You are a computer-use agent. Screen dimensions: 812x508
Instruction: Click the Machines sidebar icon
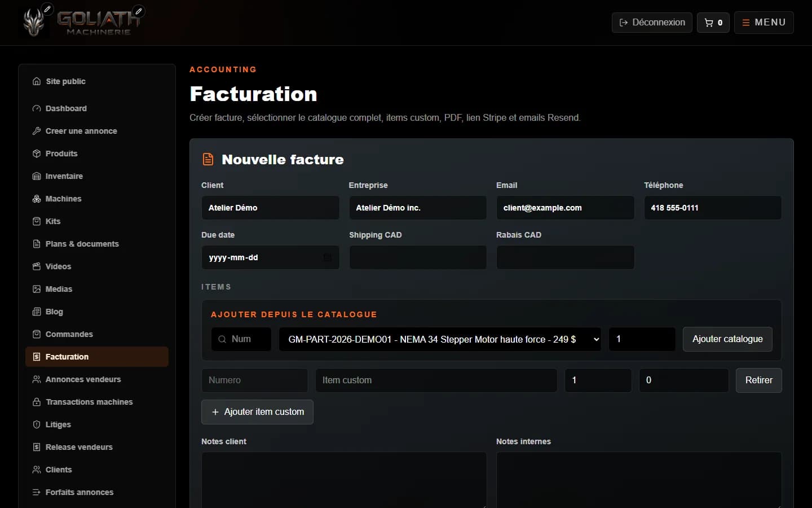[x=37, y=199]
